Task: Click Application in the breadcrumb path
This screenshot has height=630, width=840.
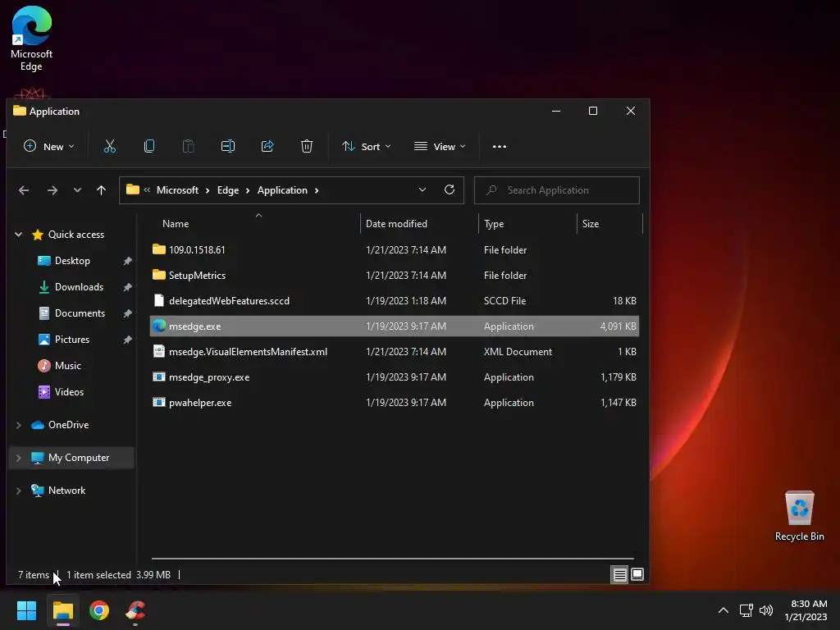Action: pos(282,190)
